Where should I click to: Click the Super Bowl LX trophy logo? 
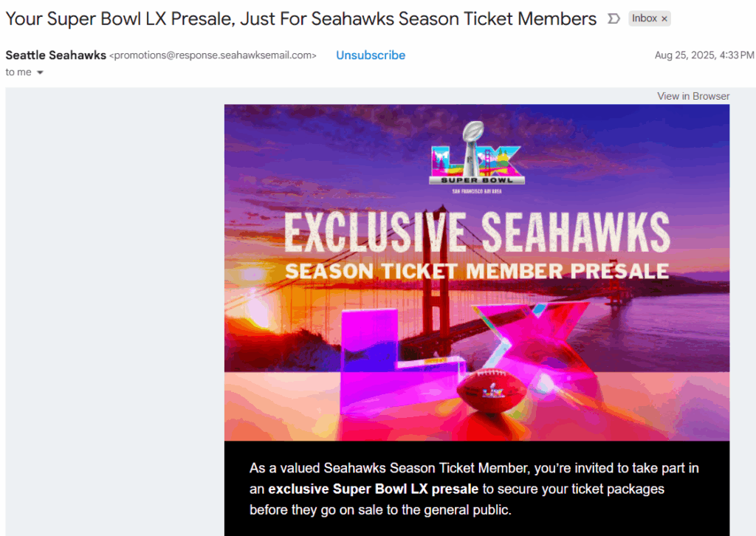coord(477,154)
